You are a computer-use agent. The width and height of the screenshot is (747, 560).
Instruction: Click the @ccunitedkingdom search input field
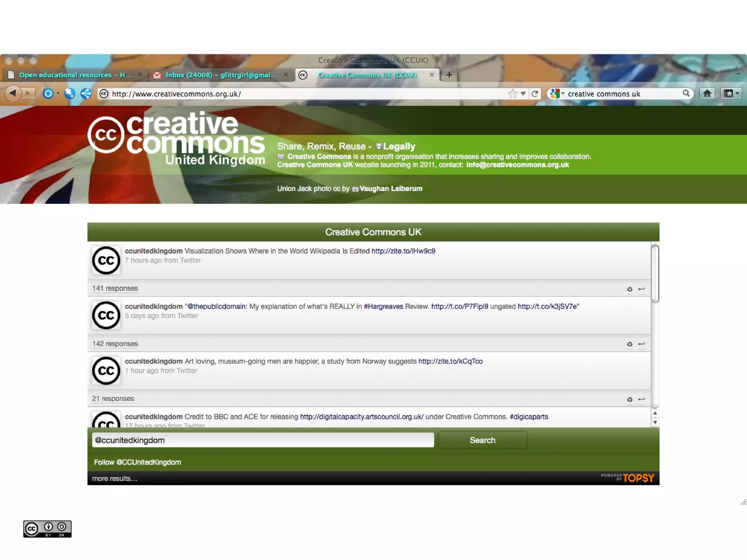(x=263, y=440)
